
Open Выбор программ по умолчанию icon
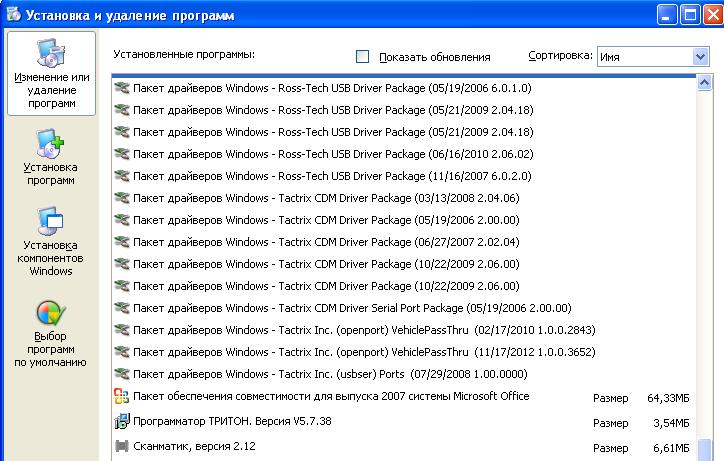[51, 313]
